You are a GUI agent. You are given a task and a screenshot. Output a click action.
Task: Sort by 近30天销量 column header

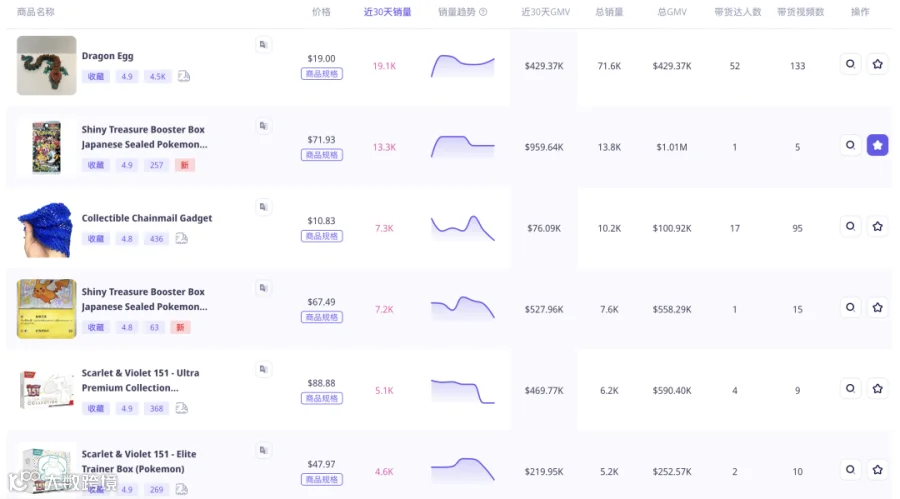[387, 12]
